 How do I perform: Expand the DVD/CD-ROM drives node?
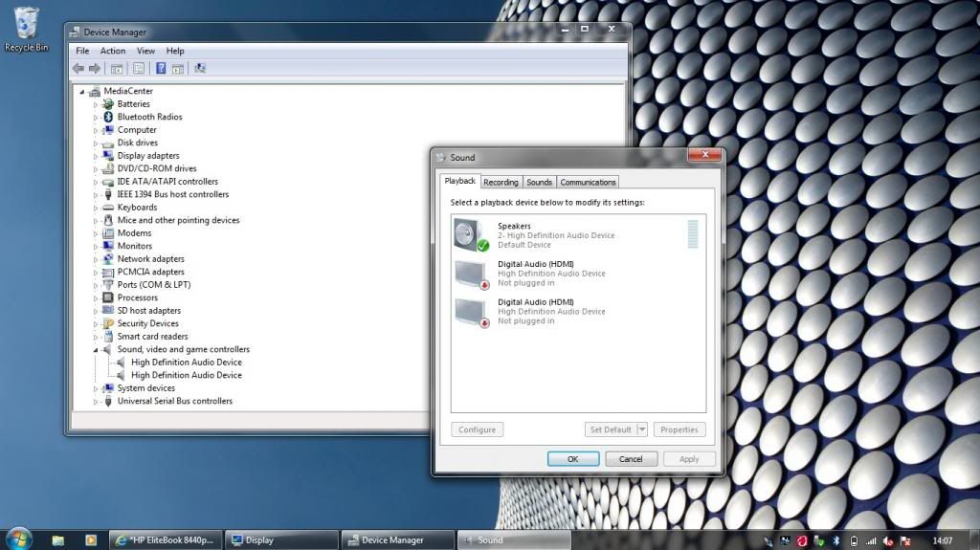pyautogui.click(x=96, y=168)
